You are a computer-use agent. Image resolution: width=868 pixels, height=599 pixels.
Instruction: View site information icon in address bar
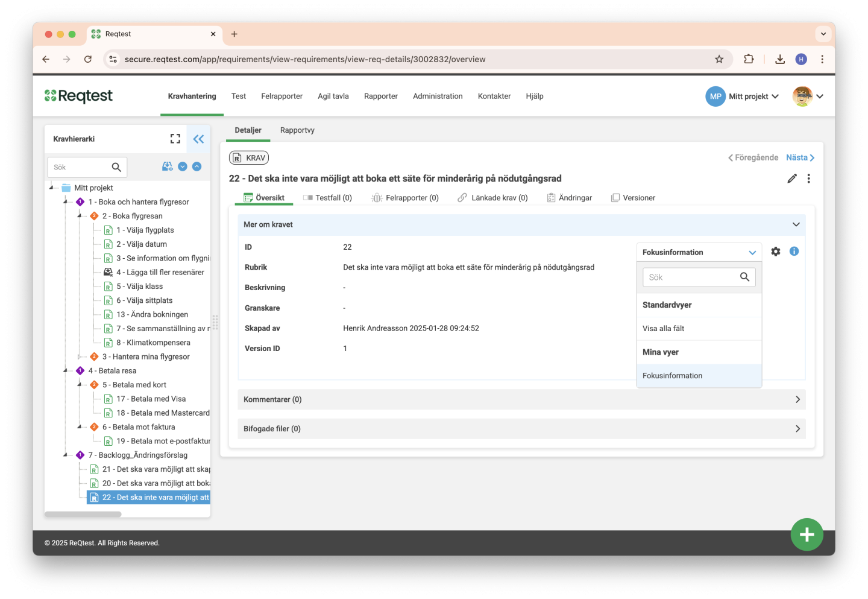pyautogui.click(x=113, y=59)
